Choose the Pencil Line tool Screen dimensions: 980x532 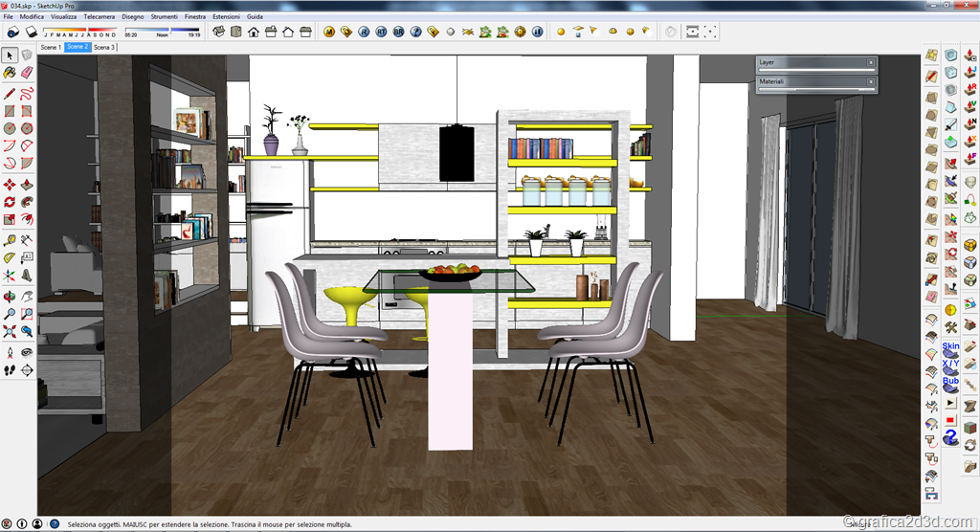pos(10,93)
